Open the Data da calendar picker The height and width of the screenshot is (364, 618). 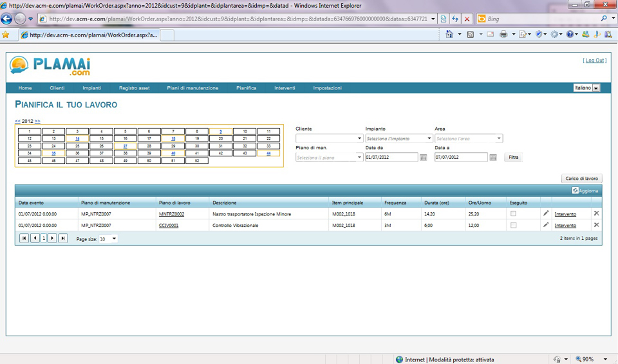(424, 157)
